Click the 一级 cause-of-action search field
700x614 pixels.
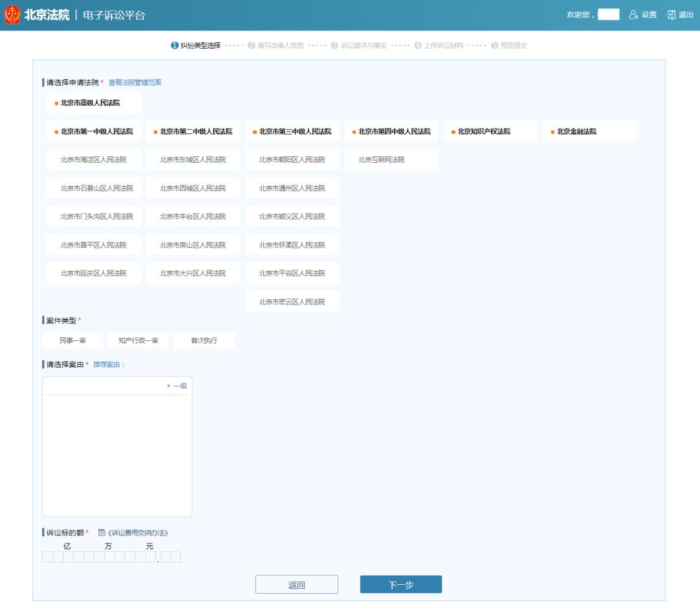pos(117,386)
